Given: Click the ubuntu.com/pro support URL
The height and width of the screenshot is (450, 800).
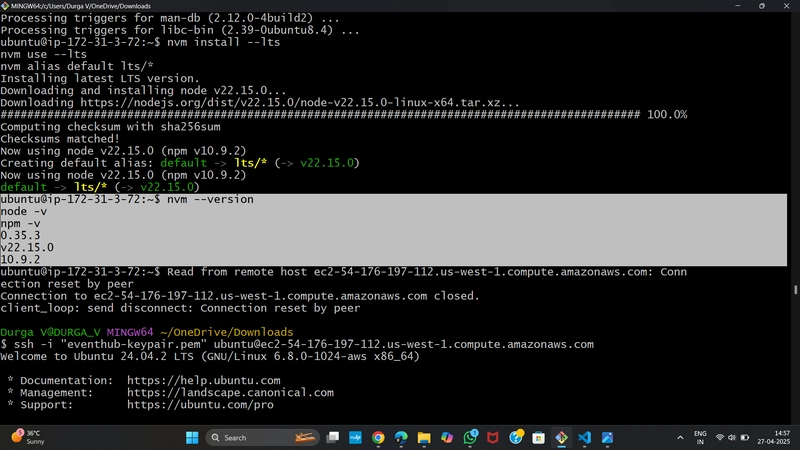Looking at the screenshot, I should tap(200, 405).
